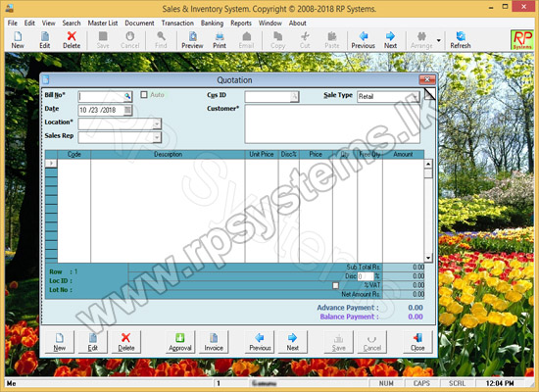The width and height of the screenshot is (539, 392).
Task: Click the Invoice button
Action: [x=214, y=342]
